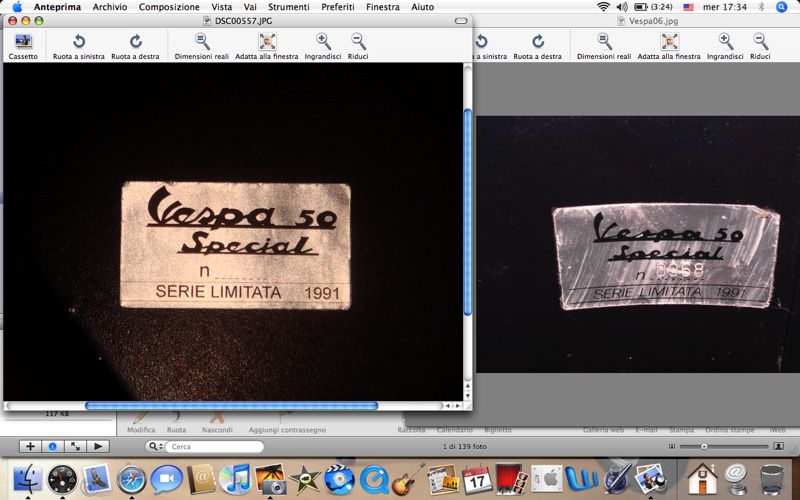Select Dimensioni reali in Vespa06.jpg window
The width and height of the screenshot is (800, 500).
pos(604,46)
